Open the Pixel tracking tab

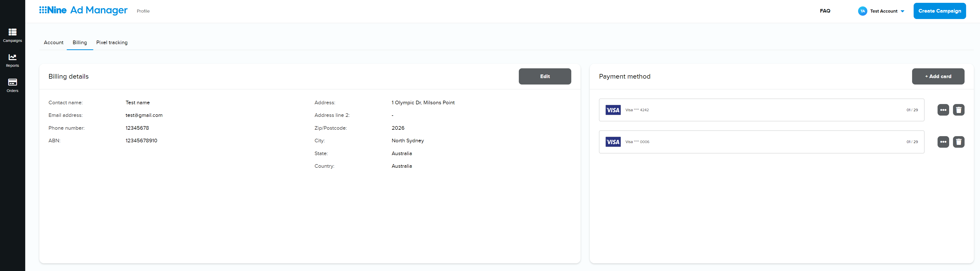click(x=112, y=43)
